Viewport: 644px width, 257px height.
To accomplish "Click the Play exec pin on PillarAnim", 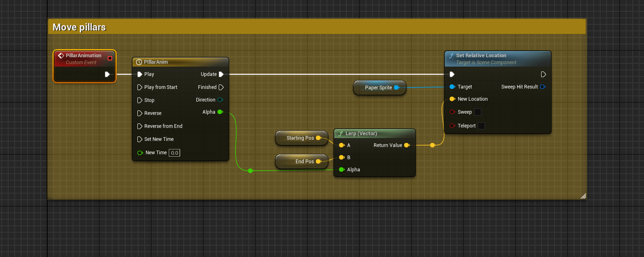I will point(140,74).
